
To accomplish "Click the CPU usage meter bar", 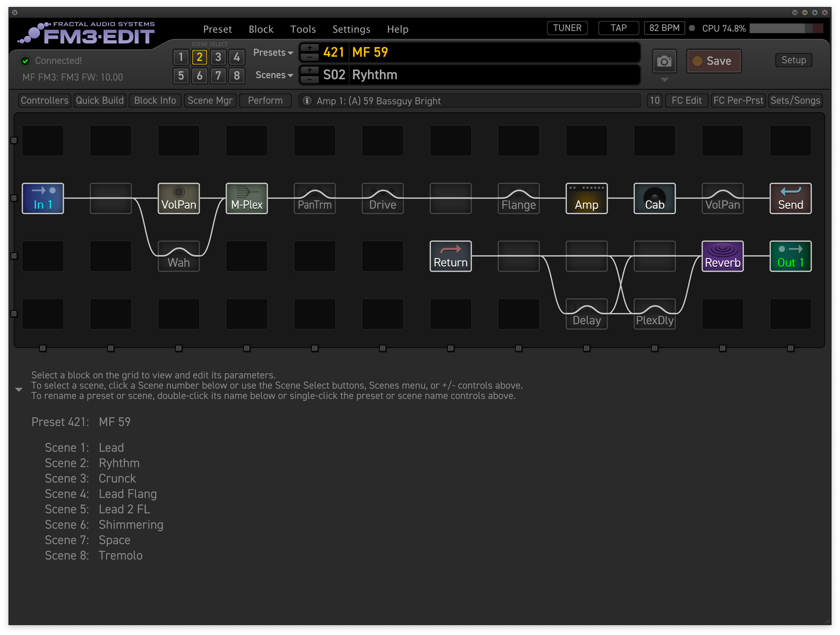I will click(x=786, y=29).
